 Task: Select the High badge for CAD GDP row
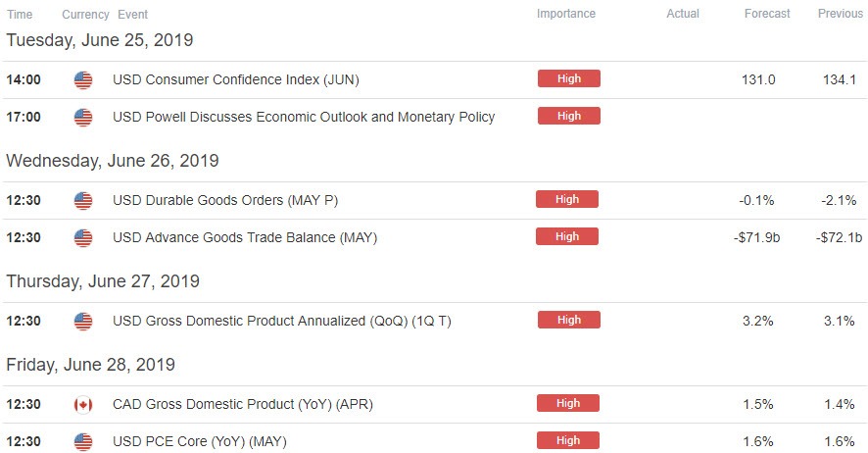pyautogui.click(x=568, y=403)
